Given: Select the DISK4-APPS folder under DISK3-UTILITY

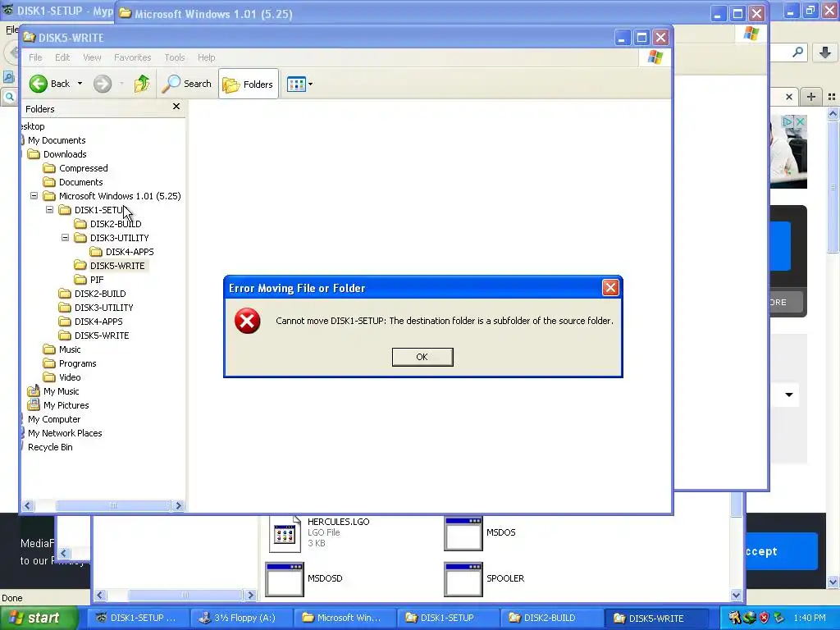Looking at the screenshot, I should [130, 252].
